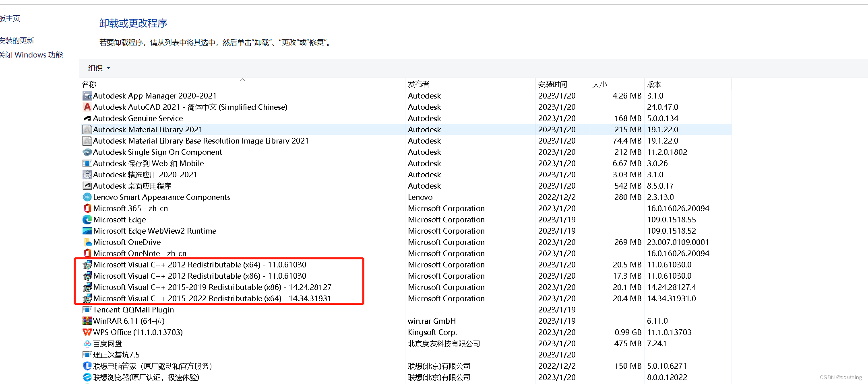This screenshot has width=868, height=384.
Task: Click the Autodesk Single Sign On Component icon
Action: 87,152
